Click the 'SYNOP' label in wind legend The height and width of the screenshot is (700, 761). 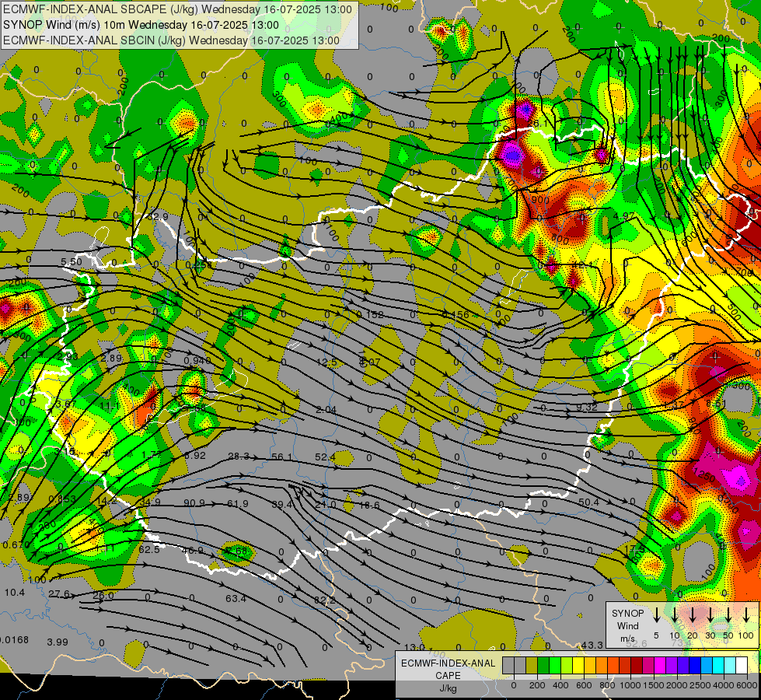coord(627,613)
